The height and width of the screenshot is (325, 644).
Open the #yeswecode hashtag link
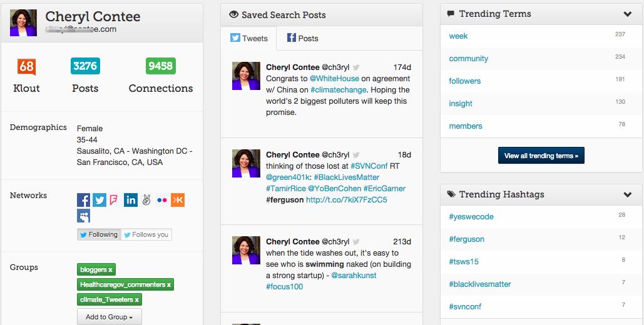(x=471, y=217)
